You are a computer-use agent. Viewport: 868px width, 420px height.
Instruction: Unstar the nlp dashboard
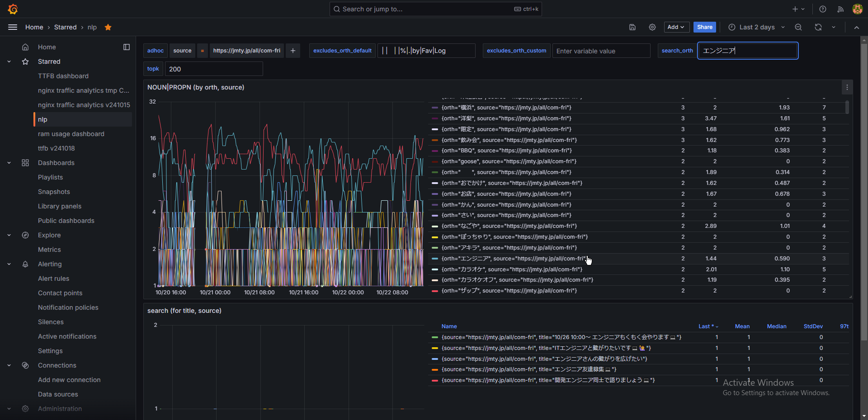click(108, 27)
